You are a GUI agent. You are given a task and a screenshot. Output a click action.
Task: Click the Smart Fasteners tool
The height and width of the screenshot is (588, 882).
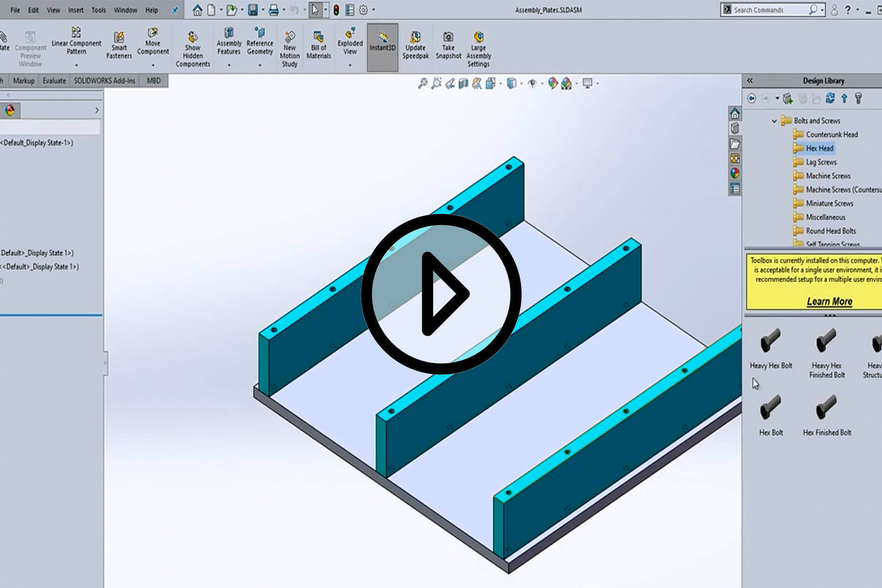119,45
